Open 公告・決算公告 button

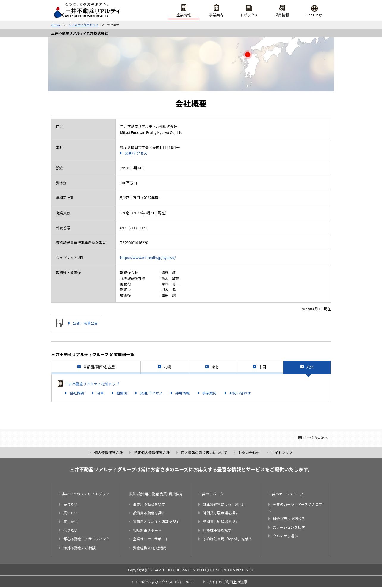pyautogui.click(x=76, y=323)
